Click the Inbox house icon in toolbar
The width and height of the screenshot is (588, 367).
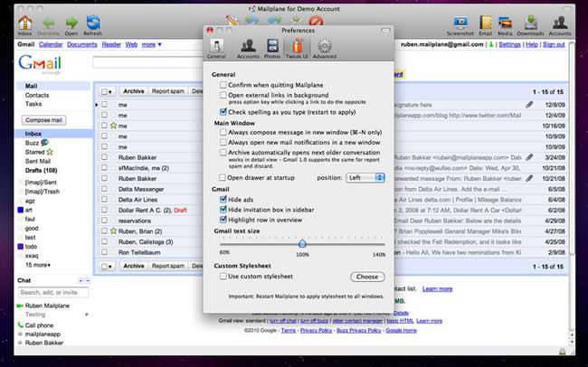click(x=25, y=23)
